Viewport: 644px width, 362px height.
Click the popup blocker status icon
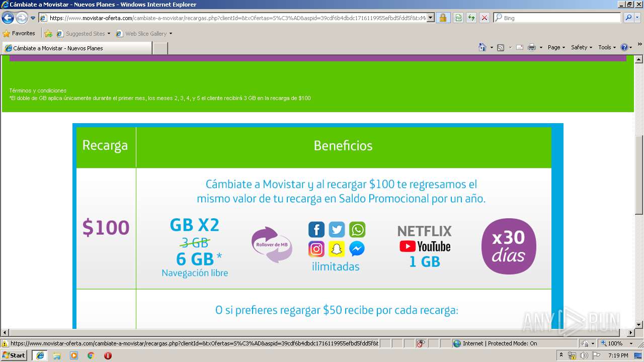tap(421, 343)
